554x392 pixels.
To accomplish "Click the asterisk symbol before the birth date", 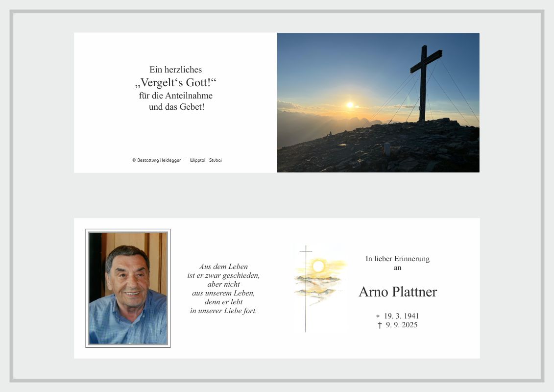I will (378, 317).
